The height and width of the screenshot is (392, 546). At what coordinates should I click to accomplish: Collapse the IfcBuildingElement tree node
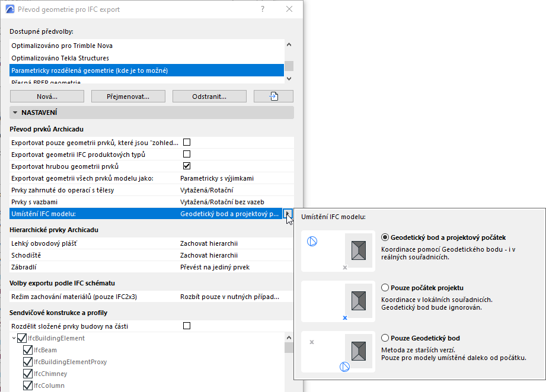click(x=14, y=338)
